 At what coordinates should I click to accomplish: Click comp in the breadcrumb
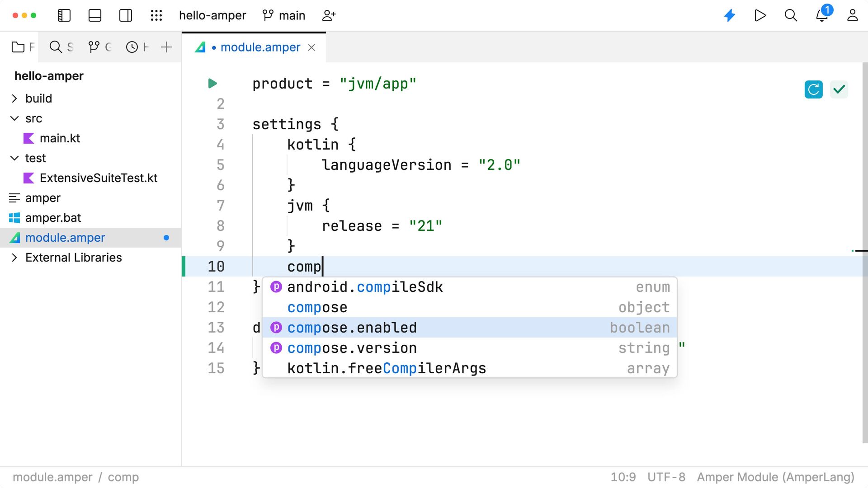tap(123, 477)
